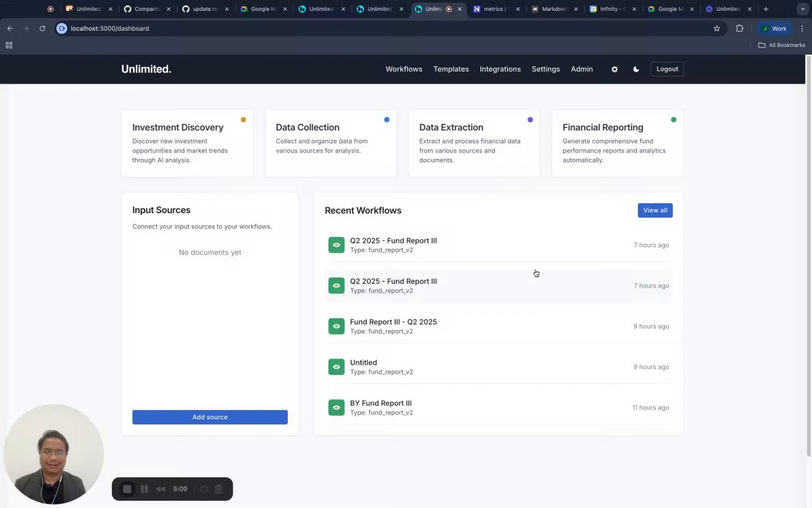Open Settings in the navigation bar
The height and width of the screenshot is (508, 812).
coord(546,69)
